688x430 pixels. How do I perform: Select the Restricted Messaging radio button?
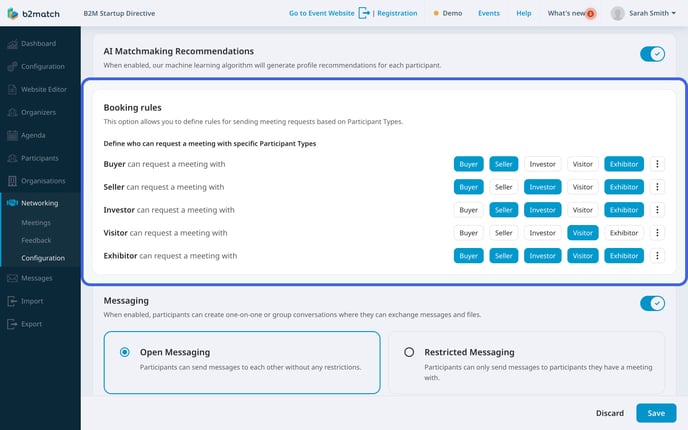coord(409,352)
